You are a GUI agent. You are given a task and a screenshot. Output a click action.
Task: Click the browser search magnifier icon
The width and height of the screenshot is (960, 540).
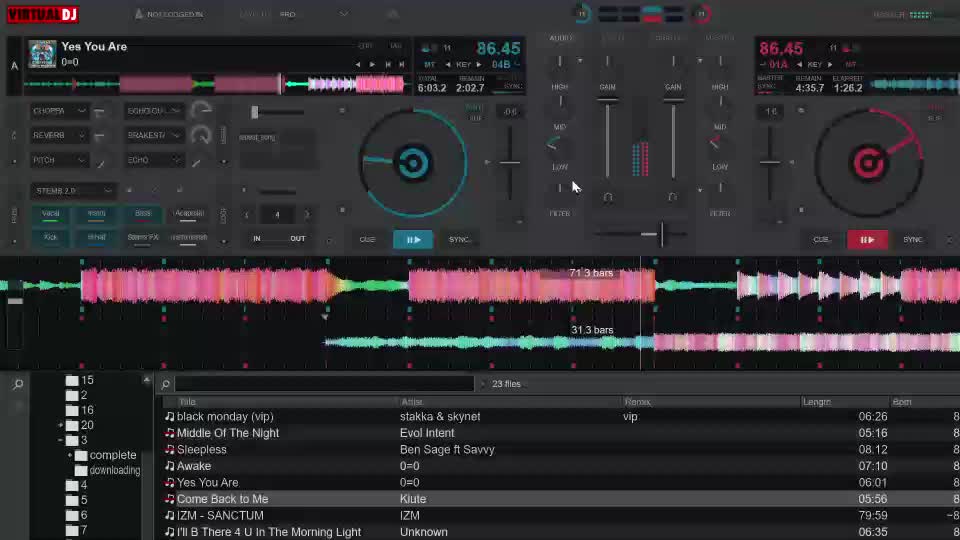pos(165,384)
